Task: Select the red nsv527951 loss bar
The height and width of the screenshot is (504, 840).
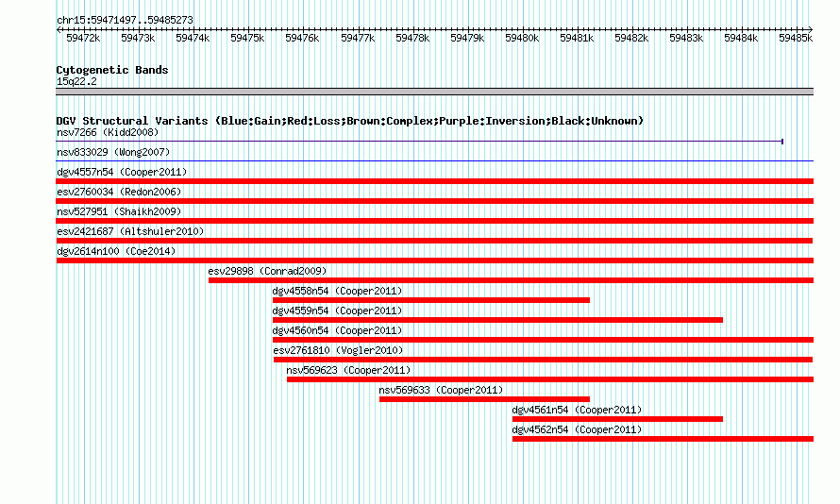Action: [x=434, y=221]
